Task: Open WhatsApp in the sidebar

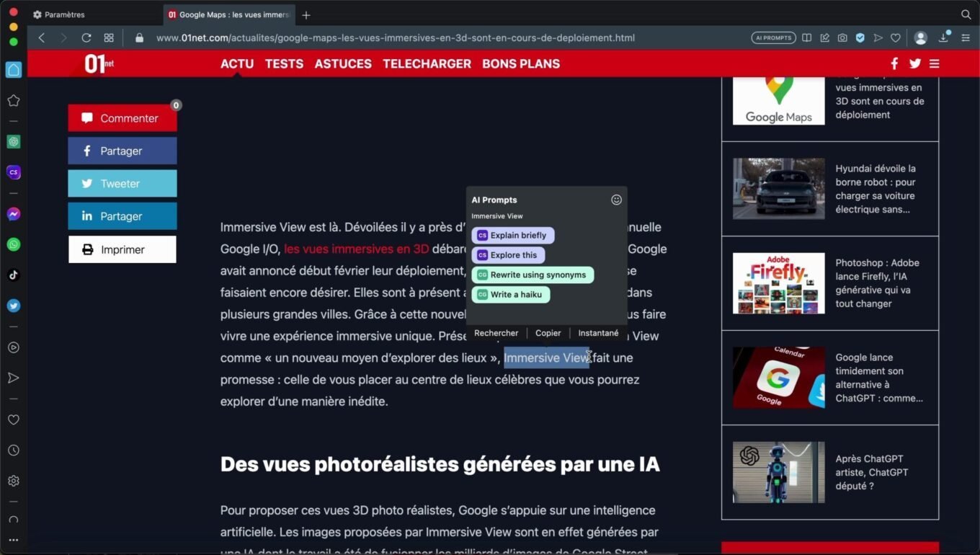Action: coord(14,244)
